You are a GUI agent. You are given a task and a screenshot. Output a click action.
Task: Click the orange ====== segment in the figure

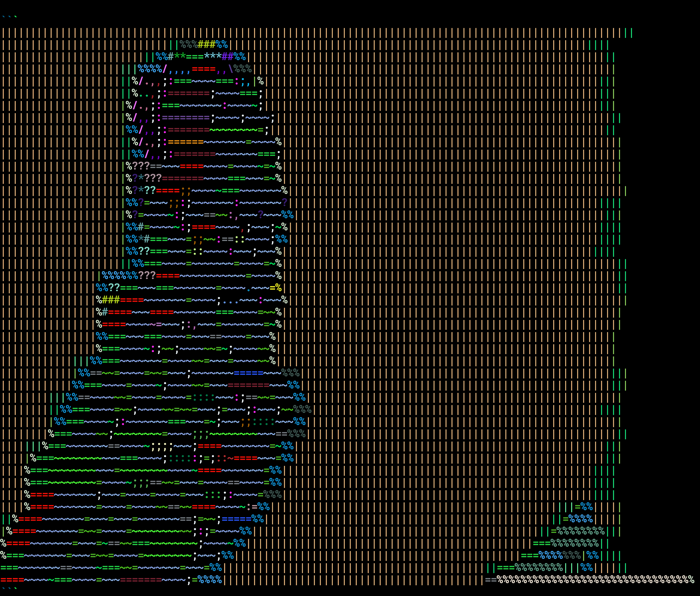pos(186,142)
